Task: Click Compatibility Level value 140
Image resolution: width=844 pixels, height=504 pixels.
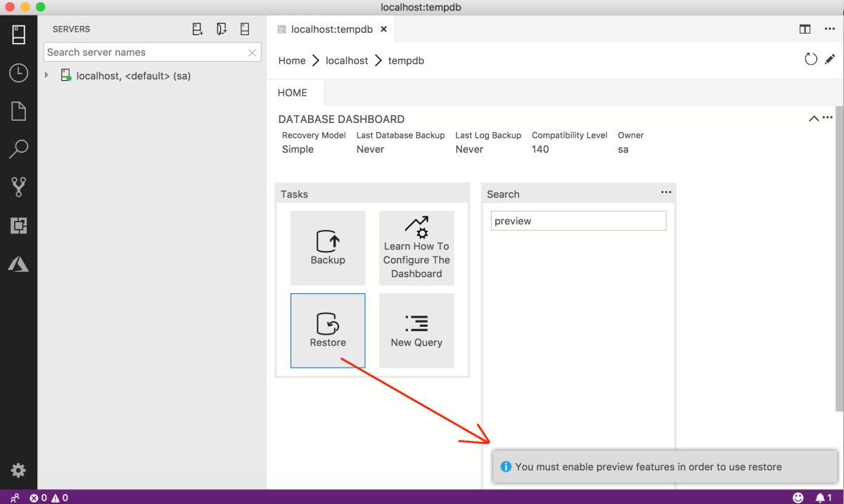Action: click(x=540, y=149)
